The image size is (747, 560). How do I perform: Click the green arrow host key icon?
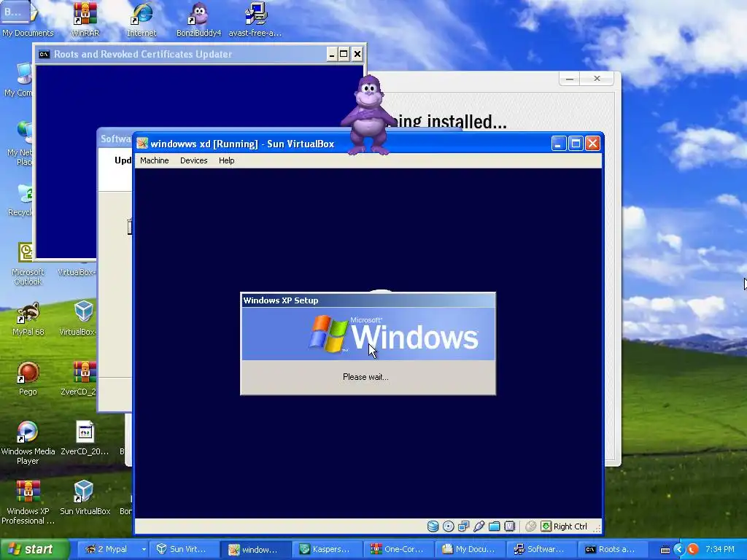(546, 526)
